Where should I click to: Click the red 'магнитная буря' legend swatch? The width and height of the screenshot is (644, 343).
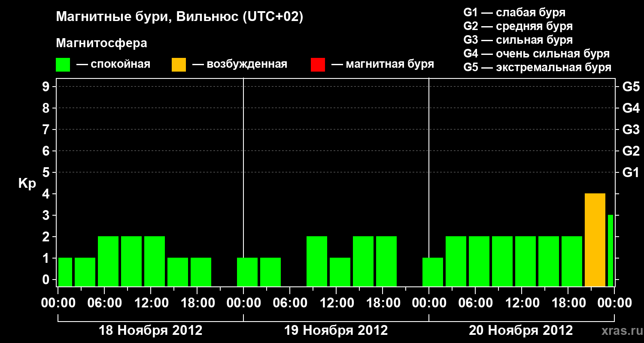click(318, 65)
